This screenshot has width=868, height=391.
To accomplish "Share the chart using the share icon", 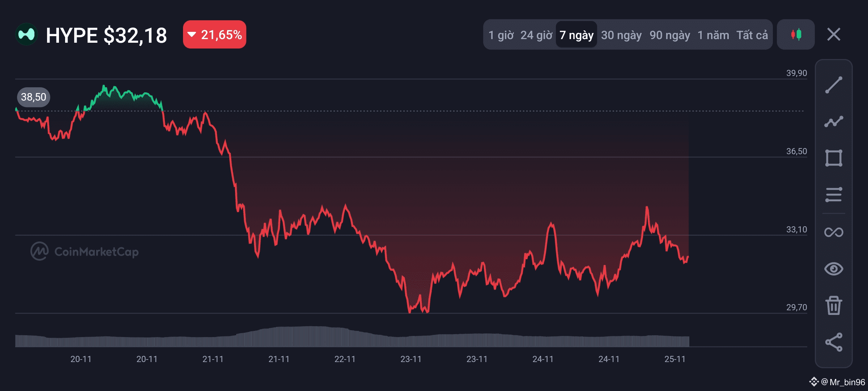I will coord(834,342).
